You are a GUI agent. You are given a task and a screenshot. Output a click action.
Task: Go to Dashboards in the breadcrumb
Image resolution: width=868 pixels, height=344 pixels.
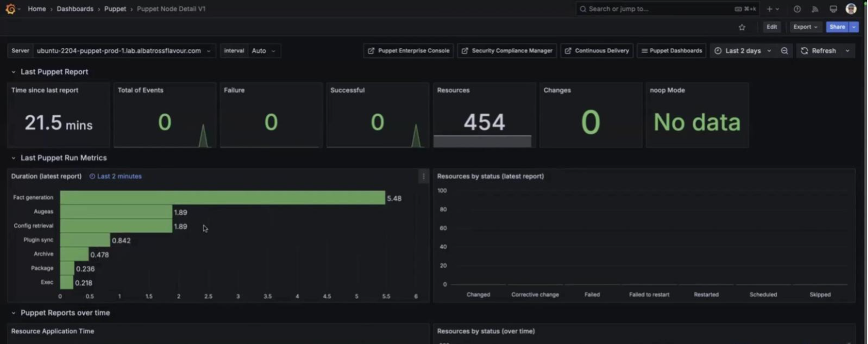click(75, 9)
